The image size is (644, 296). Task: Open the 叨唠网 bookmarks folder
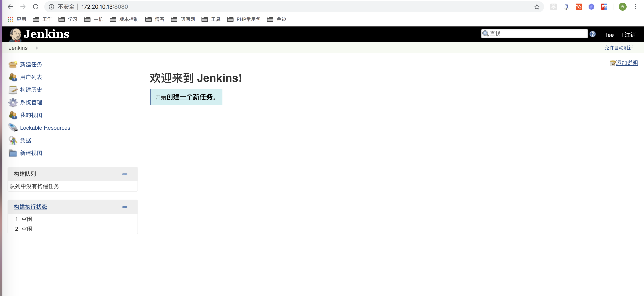point(183,19)
